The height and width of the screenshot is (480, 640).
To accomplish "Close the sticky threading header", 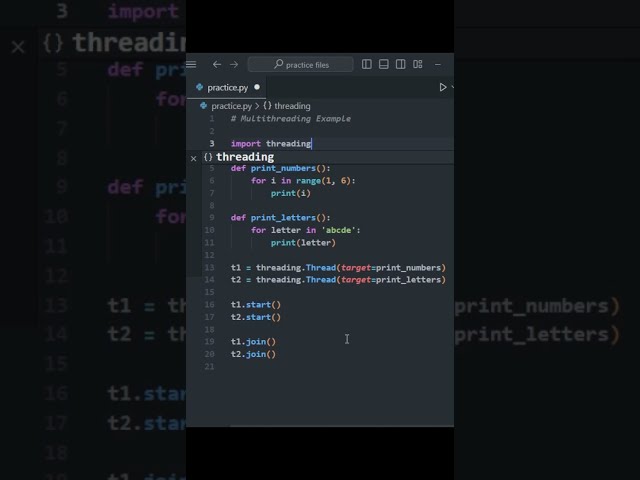I will click(x=193, y=158).
